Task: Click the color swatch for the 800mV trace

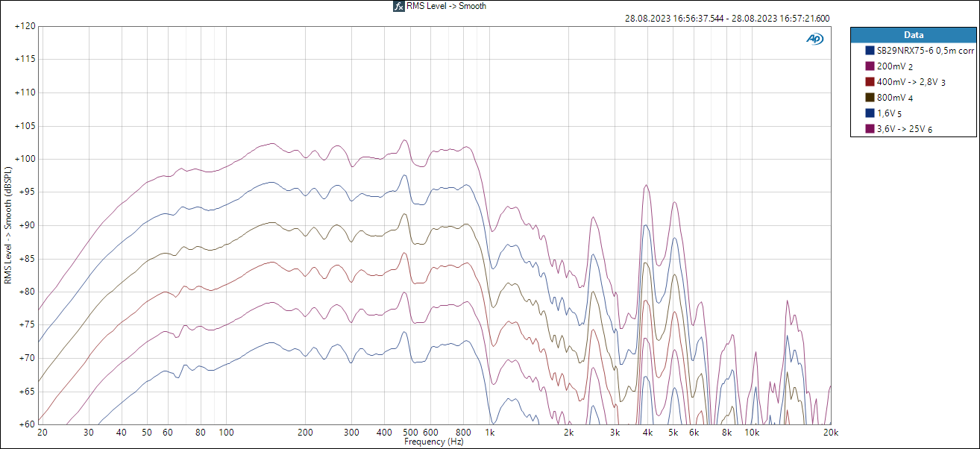Action: point(870,98)
